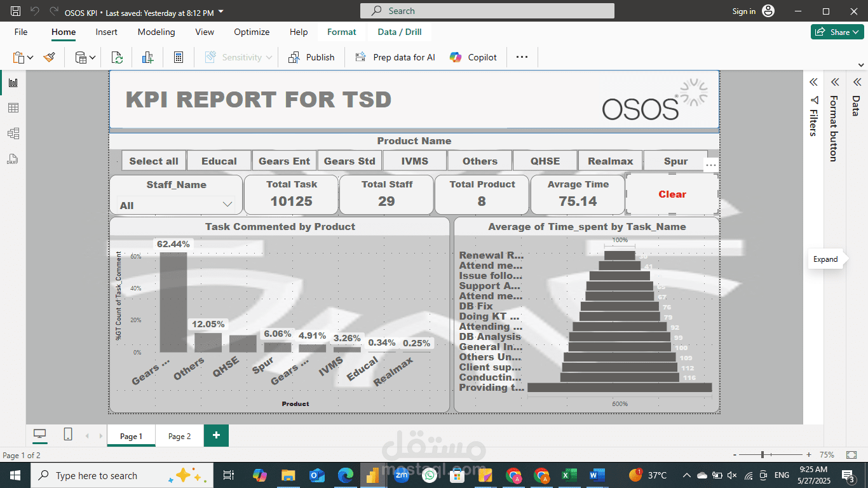
Task: Click the calculator measure icon
Action: tap(179, 57)
